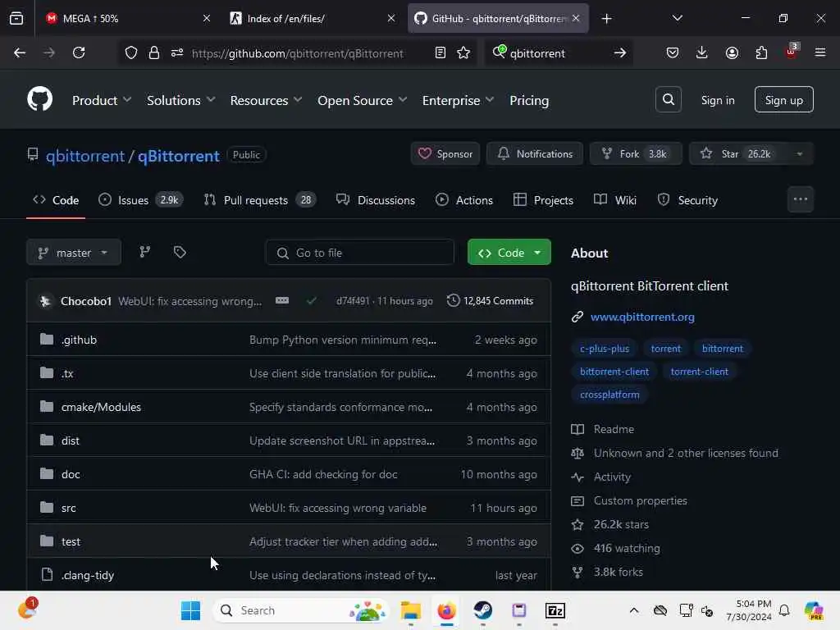Click the Save to Pocket icon

click(x=673, y=52)
